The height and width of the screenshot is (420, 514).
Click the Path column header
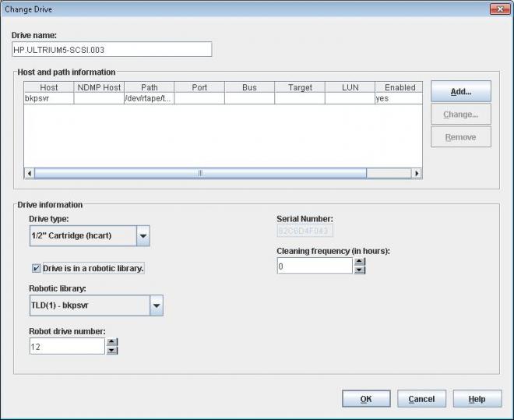[150, 87]
